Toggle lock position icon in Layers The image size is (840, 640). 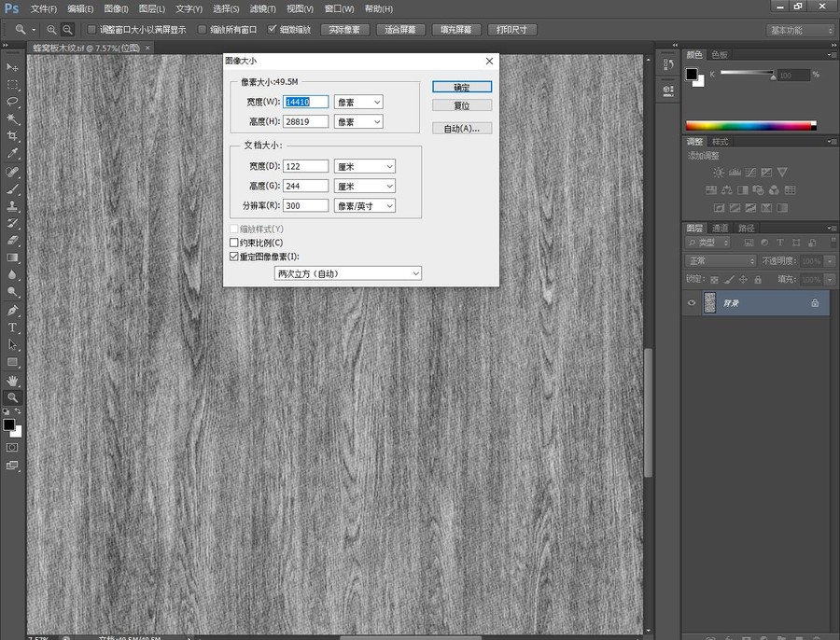(x=743, y=279)
